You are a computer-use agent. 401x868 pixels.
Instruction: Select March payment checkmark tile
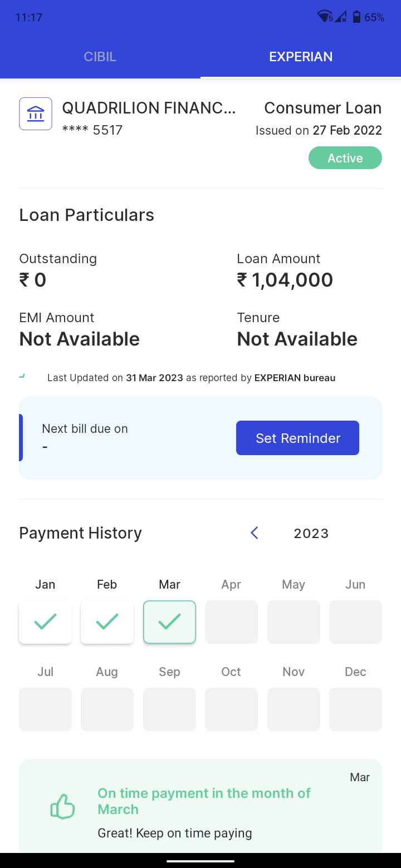[169, 622]
